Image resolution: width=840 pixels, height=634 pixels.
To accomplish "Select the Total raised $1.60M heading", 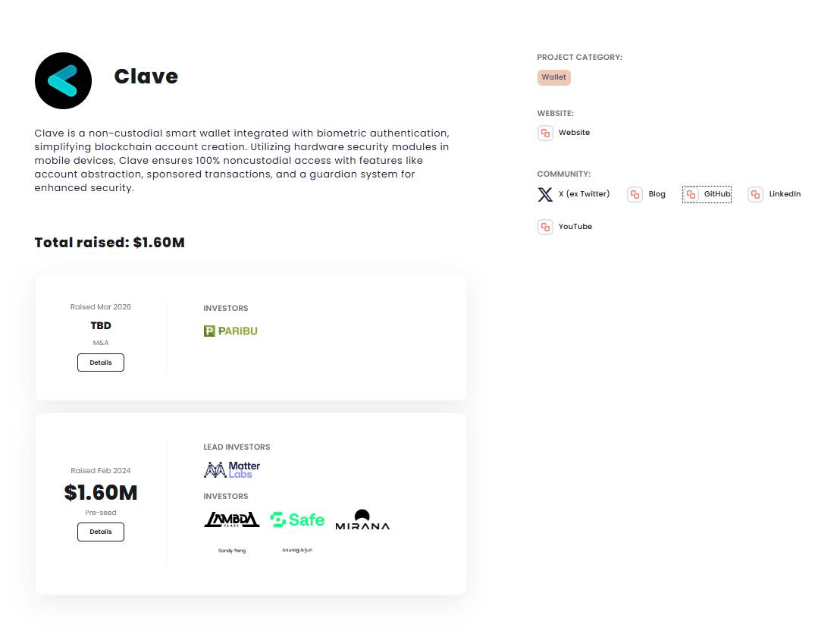I will (x=109, y=242).
